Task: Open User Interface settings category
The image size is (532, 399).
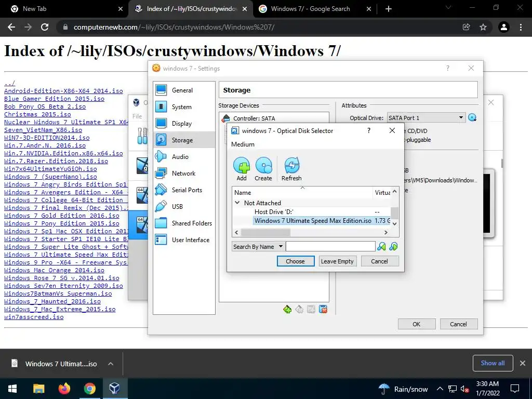Action: (184, 240)
